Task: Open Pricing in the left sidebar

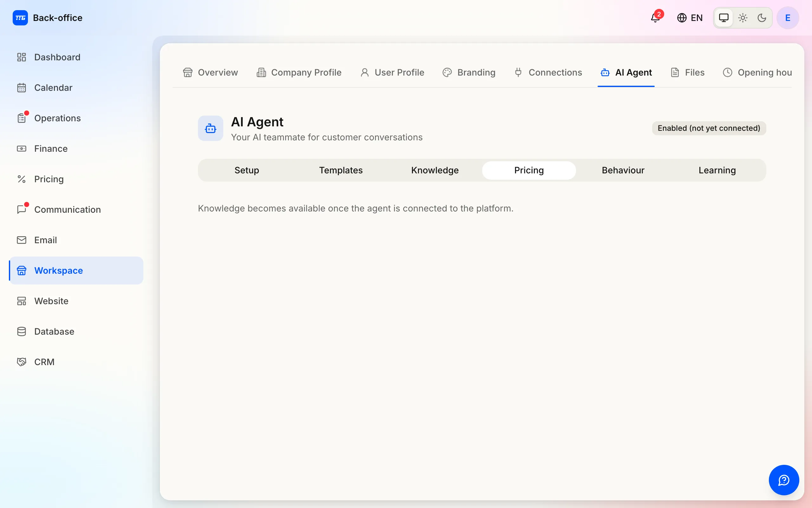Action: click(x=76, y=179)
